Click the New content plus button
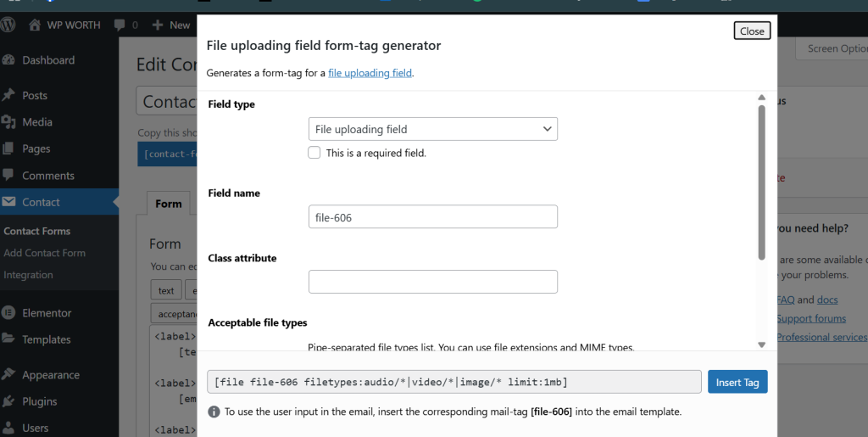Screen dimensions: 868x437 [171, 25]
